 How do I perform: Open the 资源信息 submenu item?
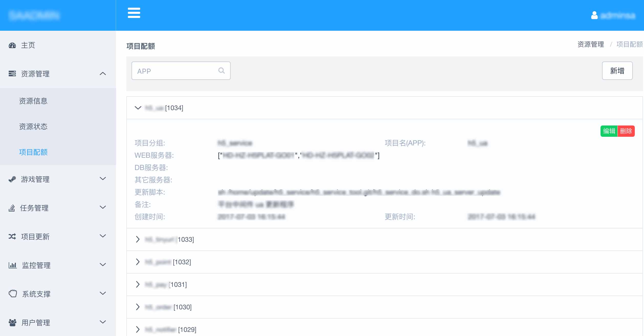[33, 101]
